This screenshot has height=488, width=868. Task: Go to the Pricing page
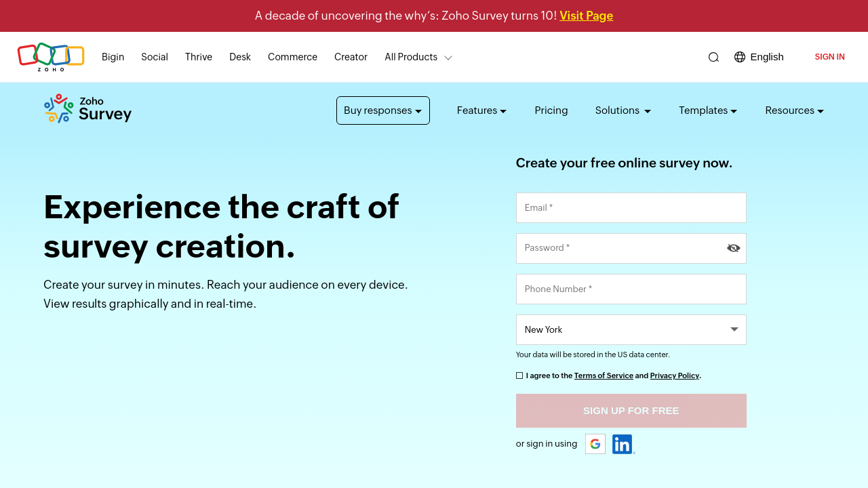click(x=551, y=110)
